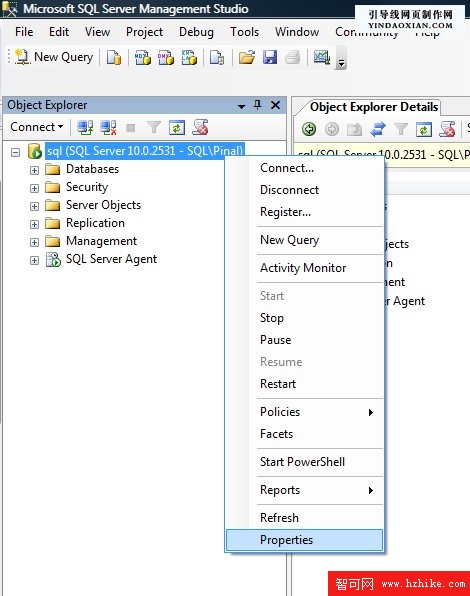Viewport: 470px width, 596px height.
Task: Open the Reports submenu
Action: click(x=304, y=490)
